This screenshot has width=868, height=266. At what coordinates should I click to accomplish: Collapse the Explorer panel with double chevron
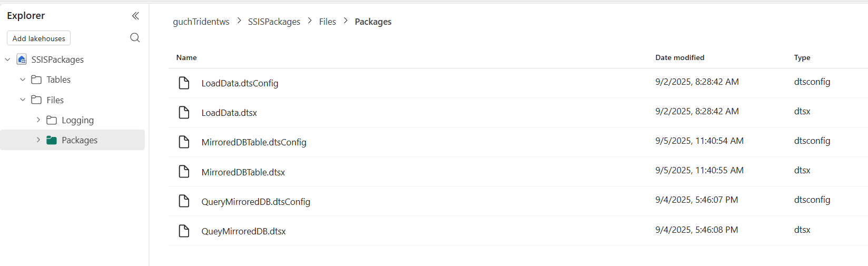135,16
